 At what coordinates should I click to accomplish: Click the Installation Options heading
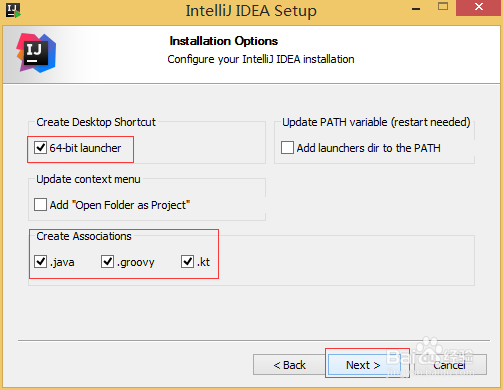coord(224,41)
